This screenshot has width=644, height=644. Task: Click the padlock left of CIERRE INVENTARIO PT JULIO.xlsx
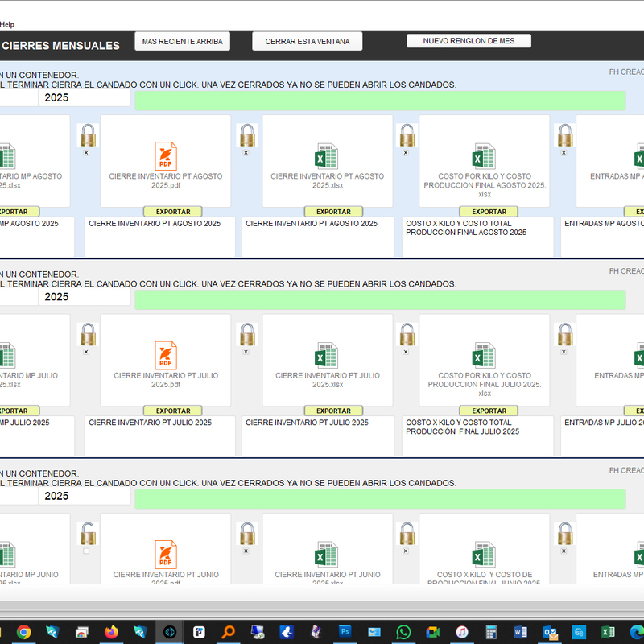pyautogui.click(x=247, y=335)
